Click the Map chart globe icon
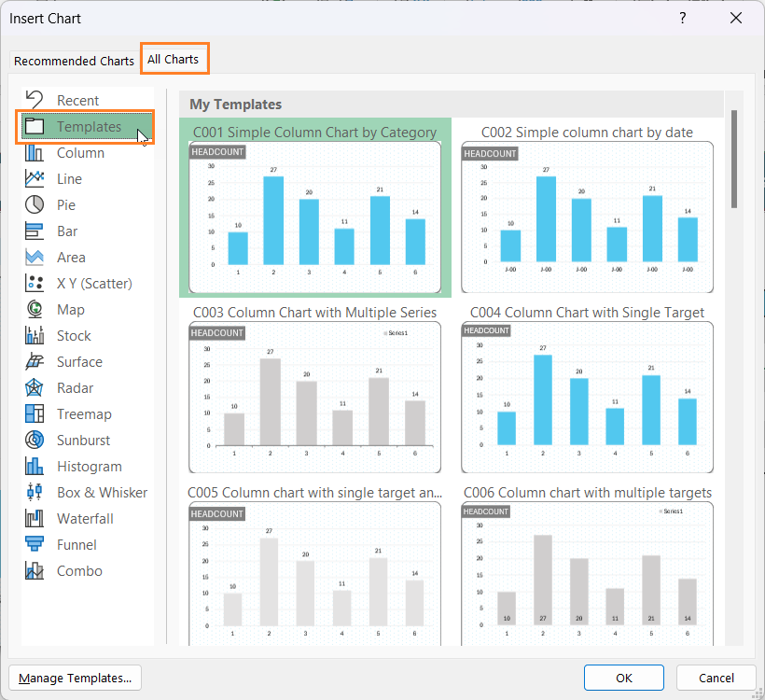 (x=35, y=309)
